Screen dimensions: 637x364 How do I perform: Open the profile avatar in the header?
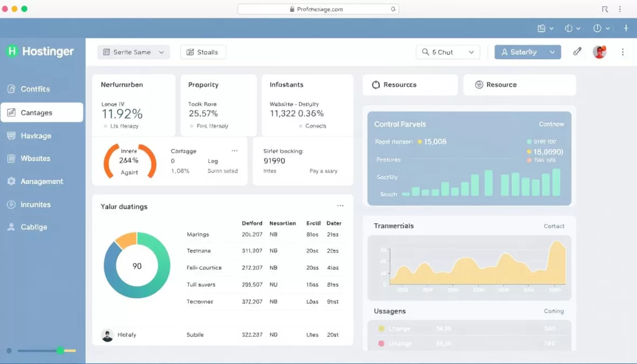pos(599,52)
